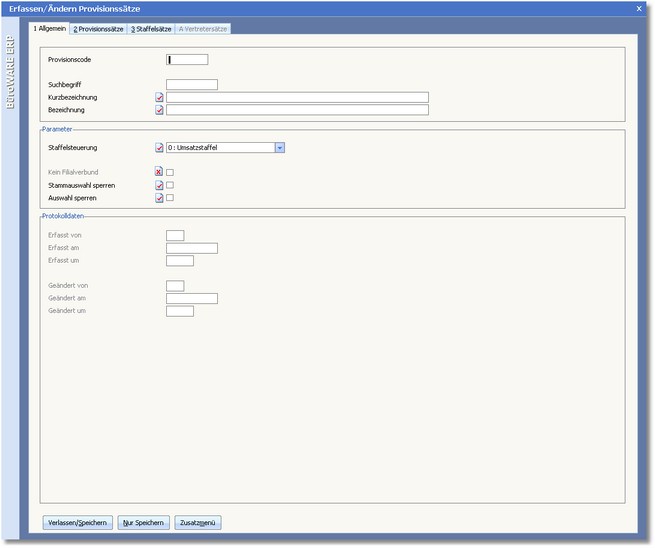
Task: Open the Zusatzmenü button
Action: coord(199,523)
